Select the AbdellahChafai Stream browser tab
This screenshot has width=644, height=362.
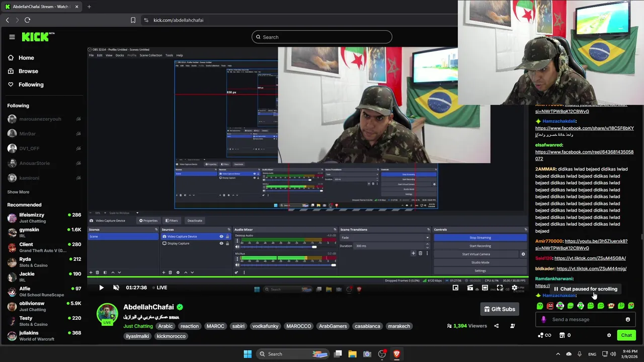click(x=40, y=7)
